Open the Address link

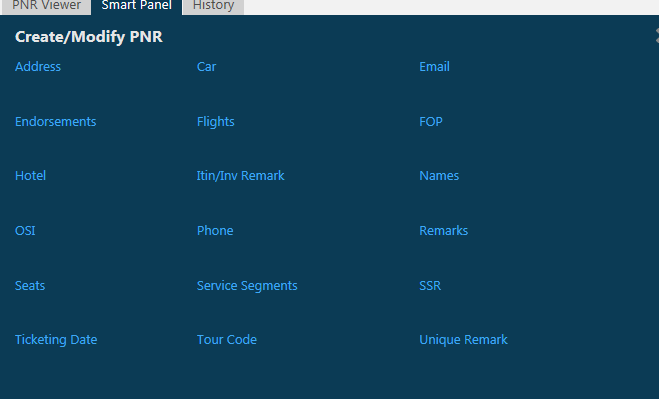38,66
